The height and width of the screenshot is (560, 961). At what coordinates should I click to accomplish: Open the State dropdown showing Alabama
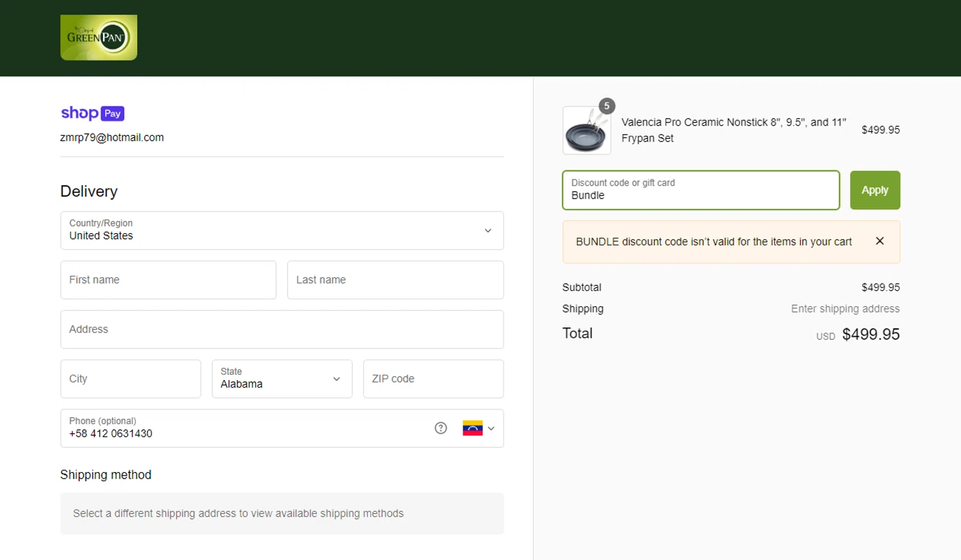282,379
